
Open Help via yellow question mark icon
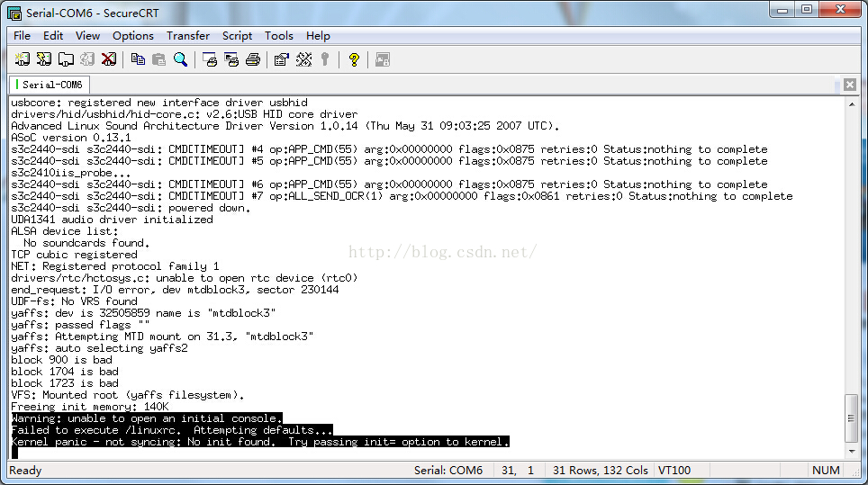(354, 59)
